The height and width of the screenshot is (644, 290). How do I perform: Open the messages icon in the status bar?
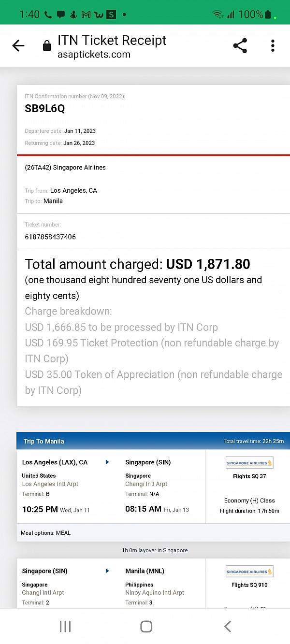click(60, 14)
